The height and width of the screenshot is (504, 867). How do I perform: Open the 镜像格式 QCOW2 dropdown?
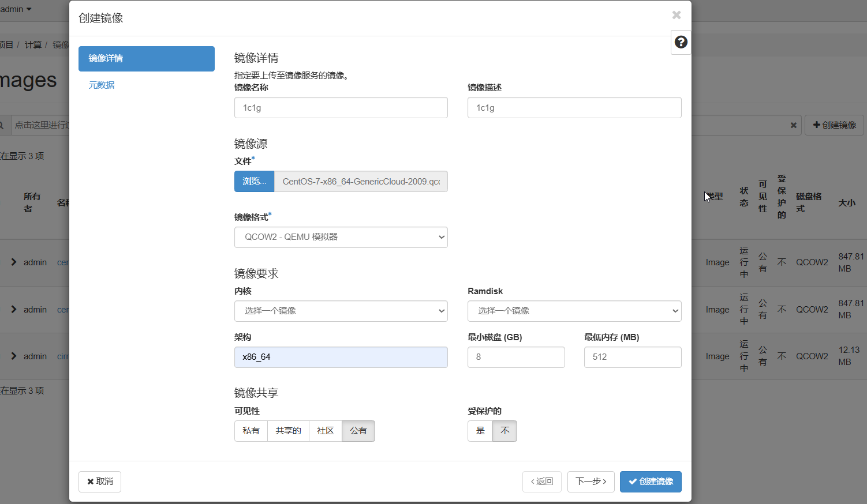click(341, 237)
